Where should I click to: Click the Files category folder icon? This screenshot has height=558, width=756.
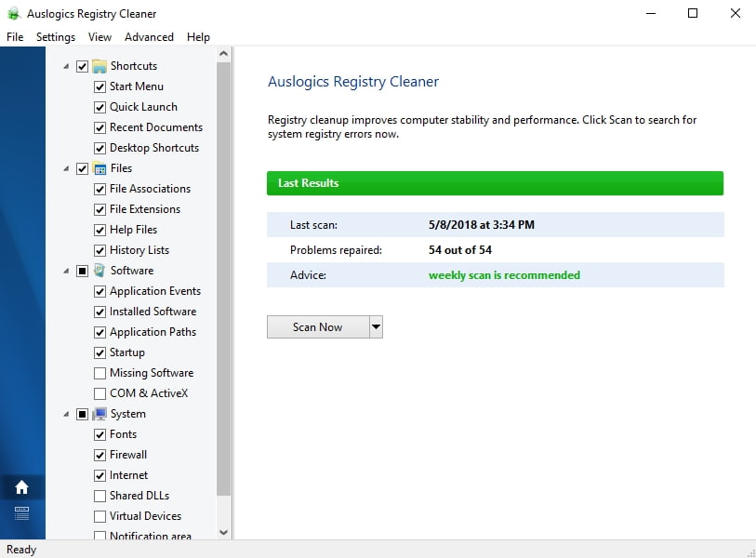pyautogui.click(x=99, y=168)
